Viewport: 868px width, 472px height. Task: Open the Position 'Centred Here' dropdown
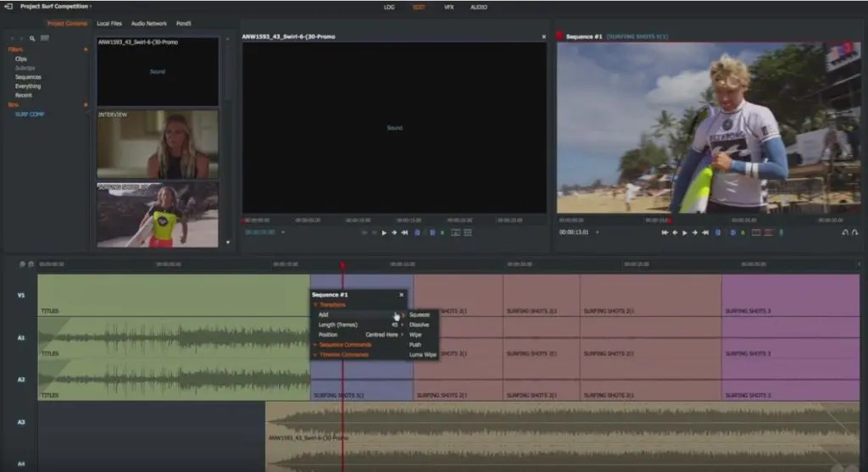383,335
